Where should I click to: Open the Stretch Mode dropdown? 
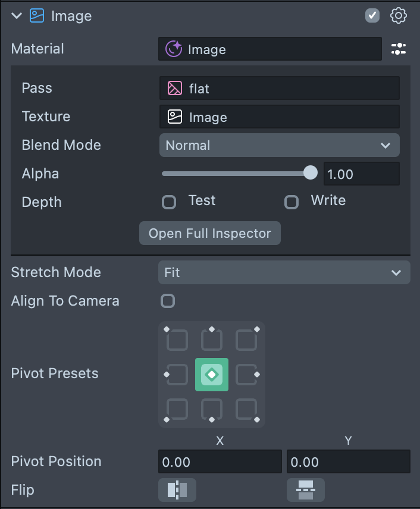tap(284, 272)
